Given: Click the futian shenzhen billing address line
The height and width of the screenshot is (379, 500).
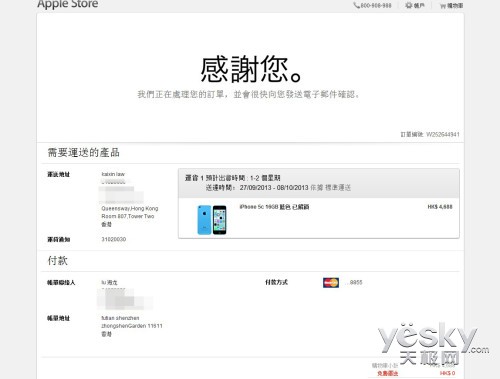Looking at the screenshot, I should coord(120,318).
